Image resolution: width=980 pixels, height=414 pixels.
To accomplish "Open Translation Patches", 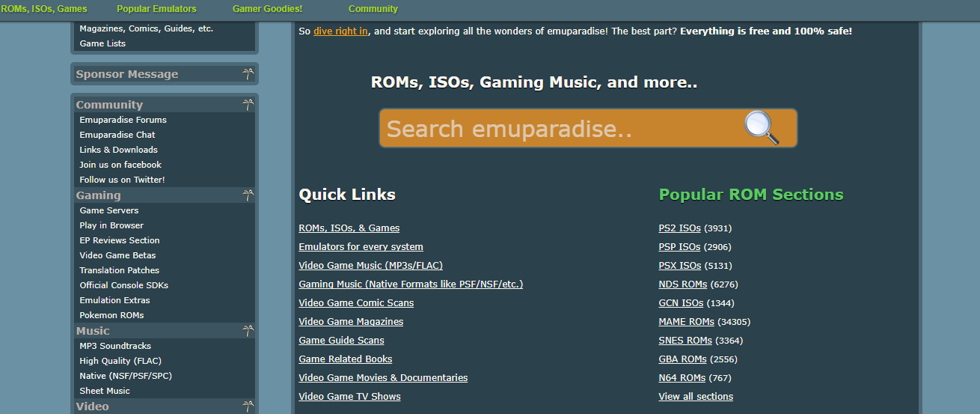I will click(120, 270).
